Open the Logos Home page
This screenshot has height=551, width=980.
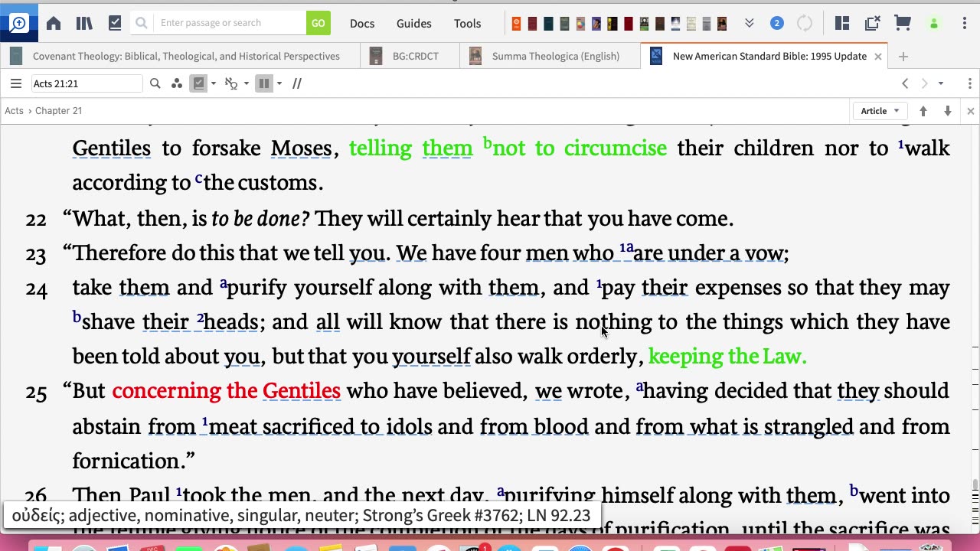tap(54, 23)
